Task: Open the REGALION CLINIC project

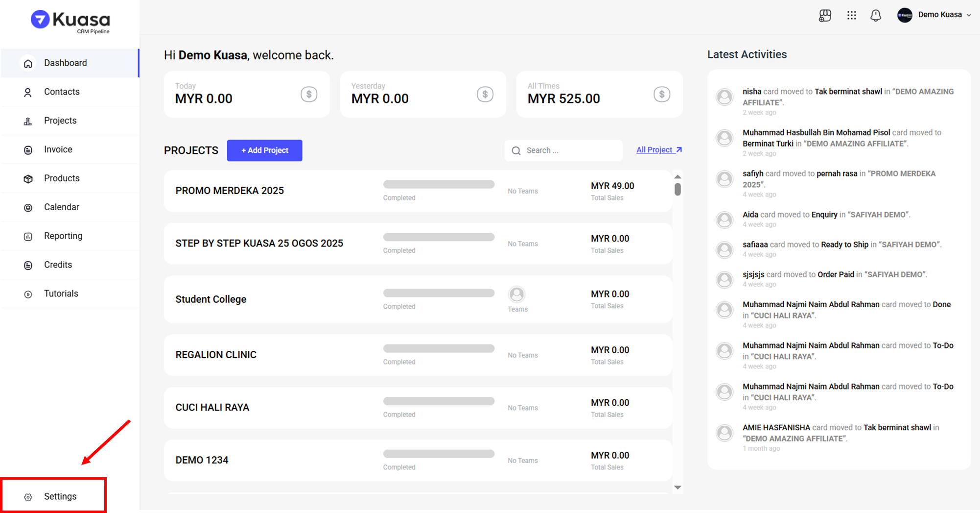Action: [x=216, y=355]
